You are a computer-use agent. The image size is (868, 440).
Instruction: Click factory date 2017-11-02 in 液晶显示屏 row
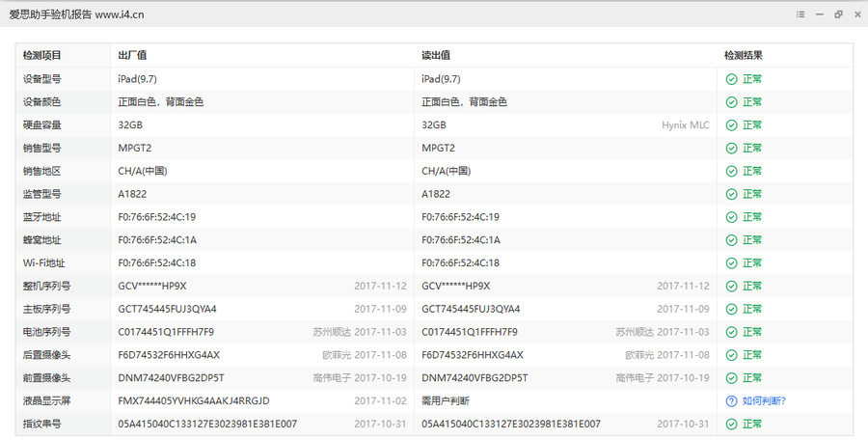(380, 400)
